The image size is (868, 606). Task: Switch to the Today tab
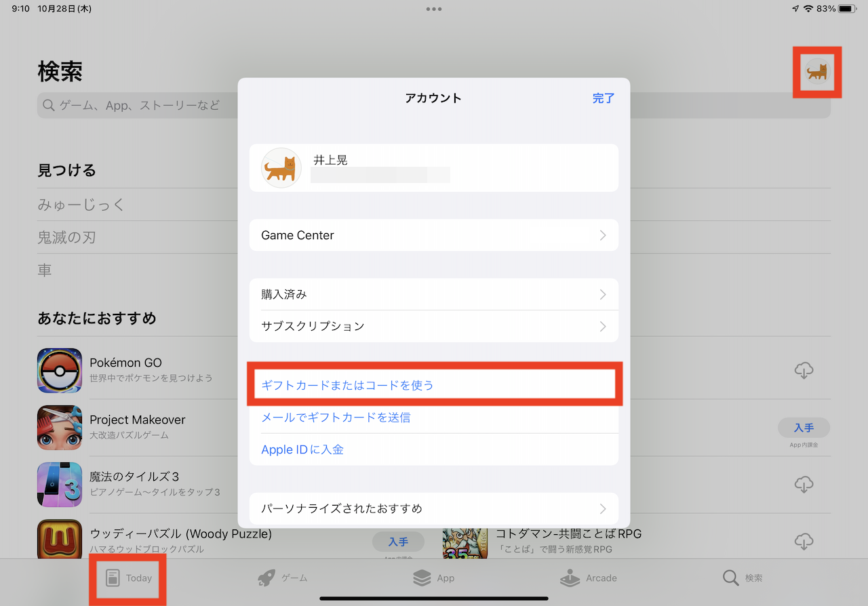point(128,578)
